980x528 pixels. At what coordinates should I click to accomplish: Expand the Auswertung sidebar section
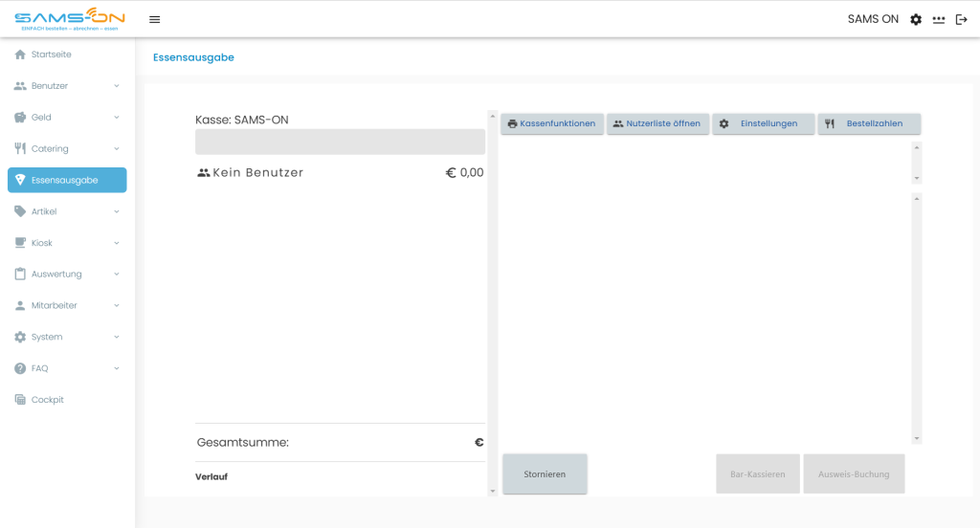point(67,274)
